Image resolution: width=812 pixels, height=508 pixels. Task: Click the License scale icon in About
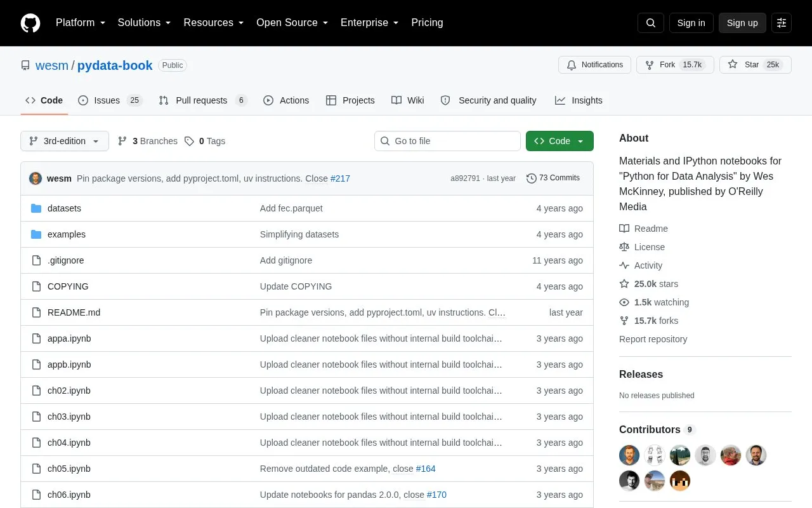624,247
